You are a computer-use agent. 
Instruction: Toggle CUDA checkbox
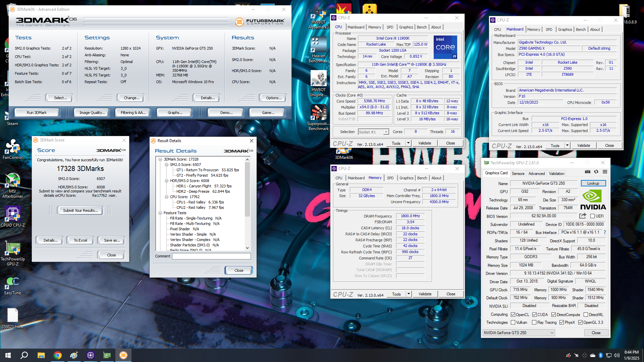pos(534,315)
